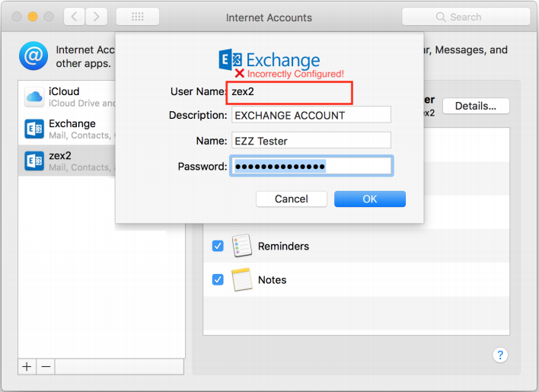Click the Exchange logo in dialog
This screenshot has width=539, height=392.
pyautogui.click(x=269, y=59)
